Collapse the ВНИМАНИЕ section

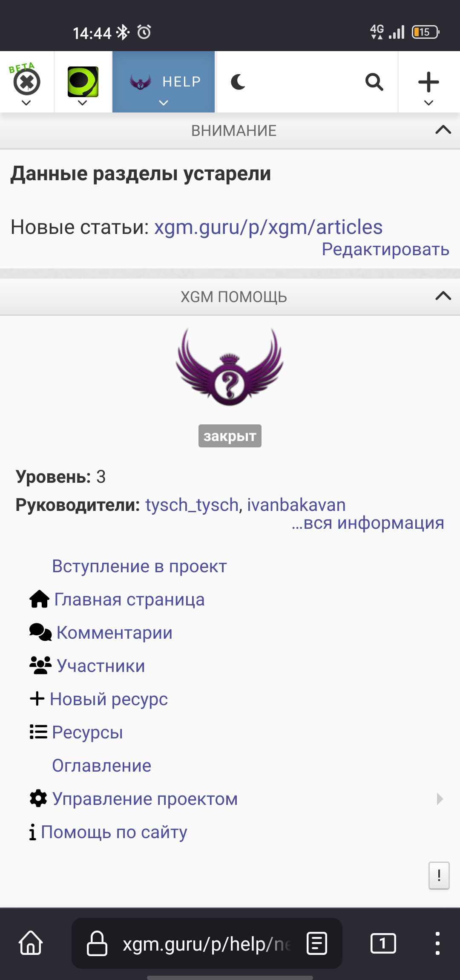coord(443,130)
